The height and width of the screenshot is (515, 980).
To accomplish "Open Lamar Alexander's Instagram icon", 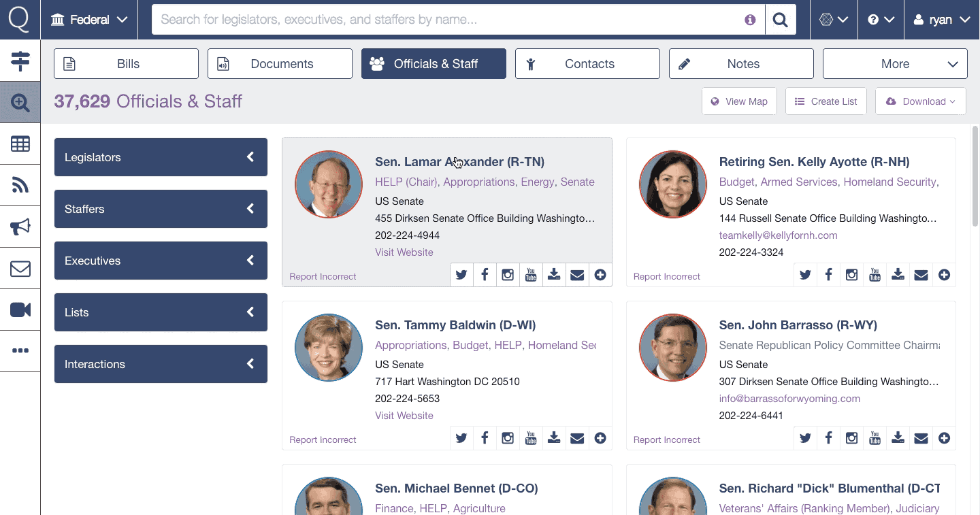I will pyautogui.click(x=508, y=275).
